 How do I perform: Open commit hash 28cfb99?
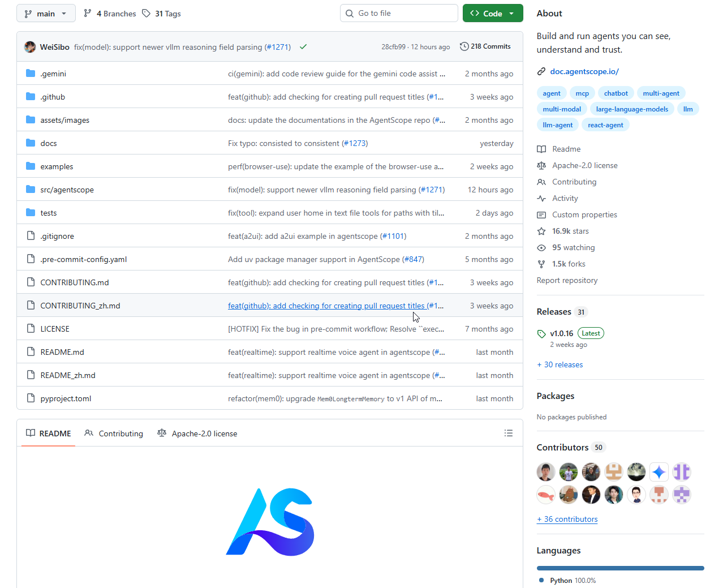click(393, 47)
